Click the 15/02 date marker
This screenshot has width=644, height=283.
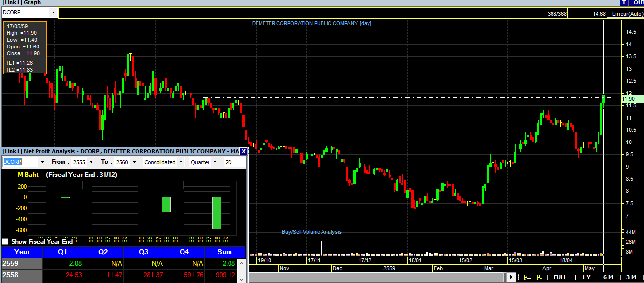(x=465, y=260)
